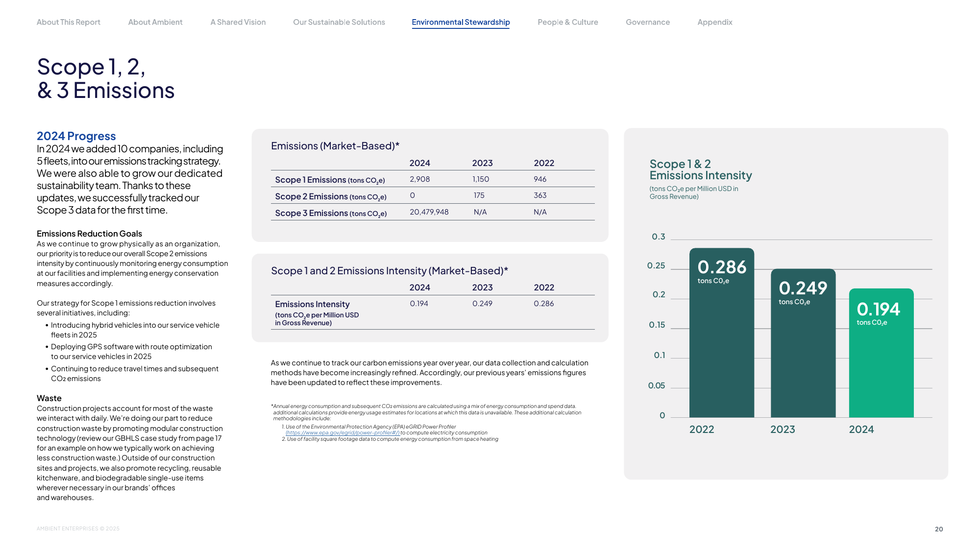
Task: Switch to the People & Culture tab
Action: [568, 22]
